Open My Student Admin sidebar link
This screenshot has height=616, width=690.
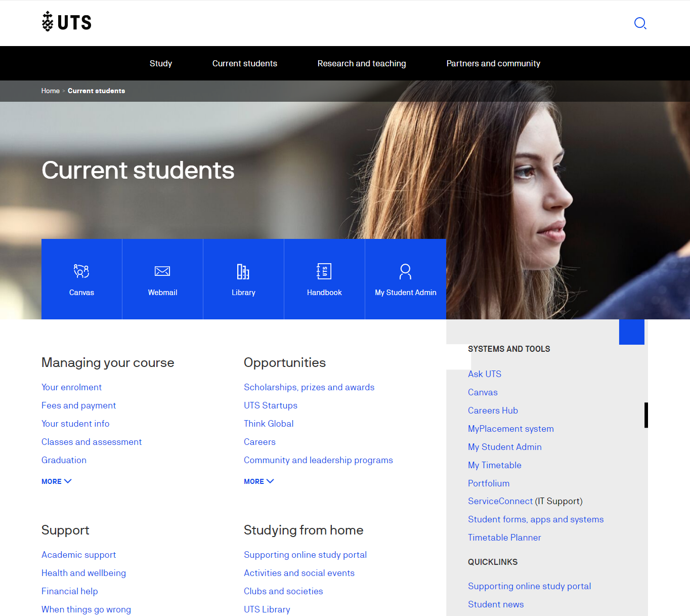click(x=505, y=447)
